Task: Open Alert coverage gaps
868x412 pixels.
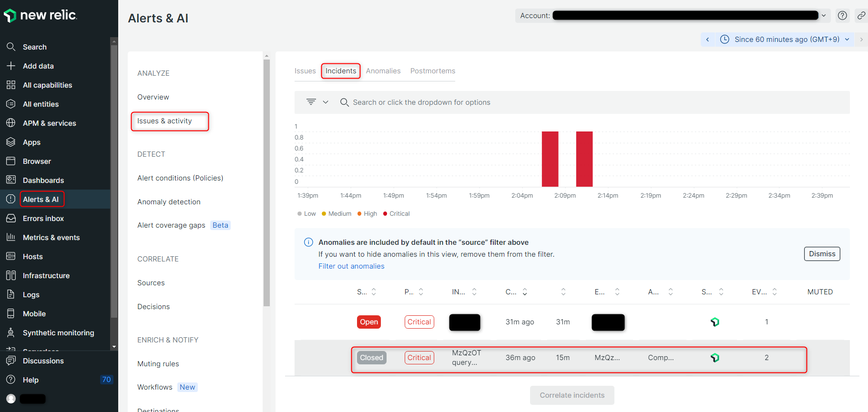Action: click(171, 225)
